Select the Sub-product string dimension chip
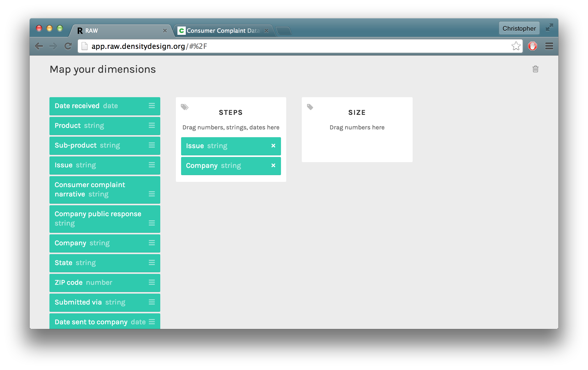Viewport: 588px width, 370px height. (105, 146)
